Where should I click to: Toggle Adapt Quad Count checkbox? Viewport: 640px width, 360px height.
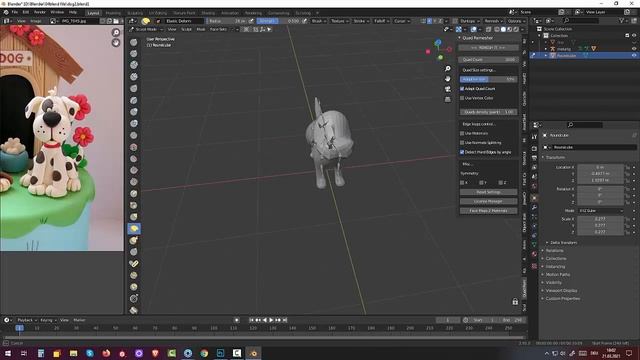462,89
